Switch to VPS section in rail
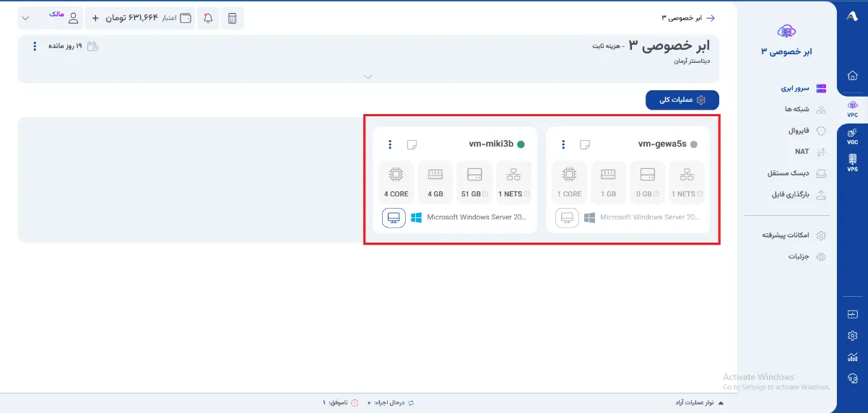This screenshot has height=413, width=868. coord(853,162)
